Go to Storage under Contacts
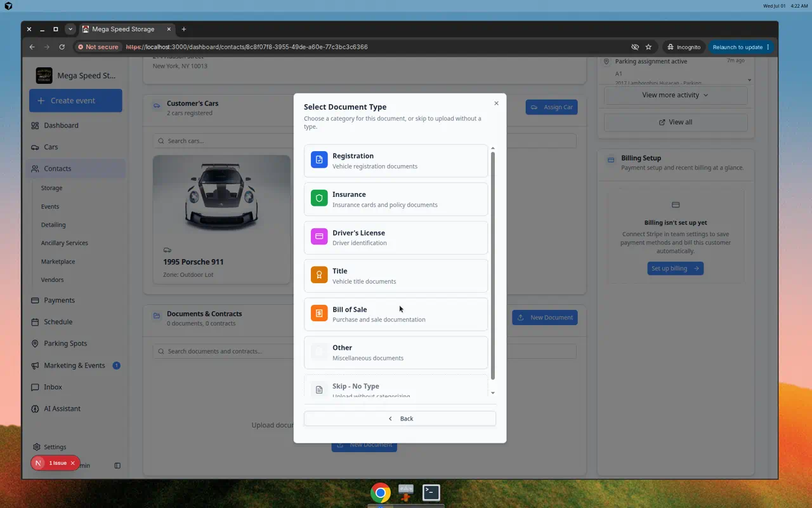Screen dimensions: 812x508 pyautogui.click(x=52, y=188)
